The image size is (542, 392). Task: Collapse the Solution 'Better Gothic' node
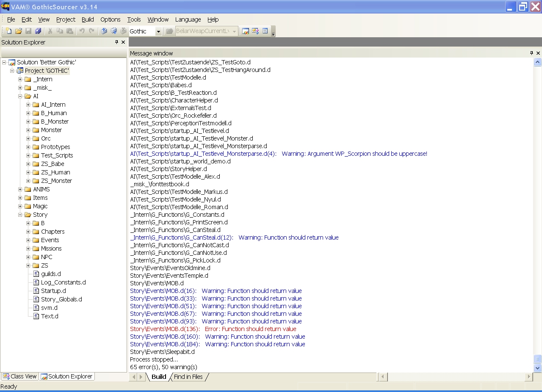pos(4,62)
